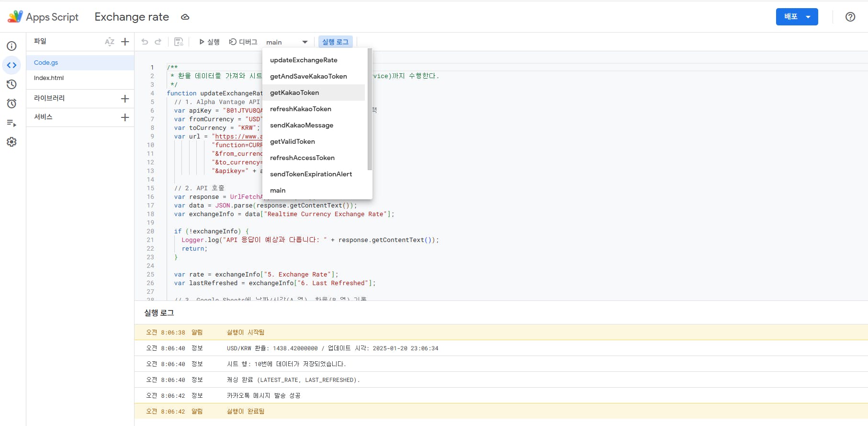Choose sendTokenExpirationAlert from function list

click(x=314, y=174)
